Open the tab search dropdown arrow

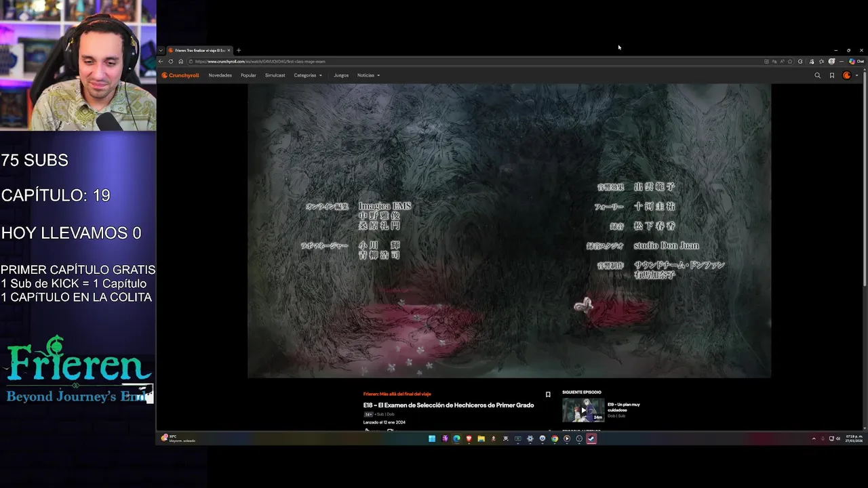(x=161, y=50)
